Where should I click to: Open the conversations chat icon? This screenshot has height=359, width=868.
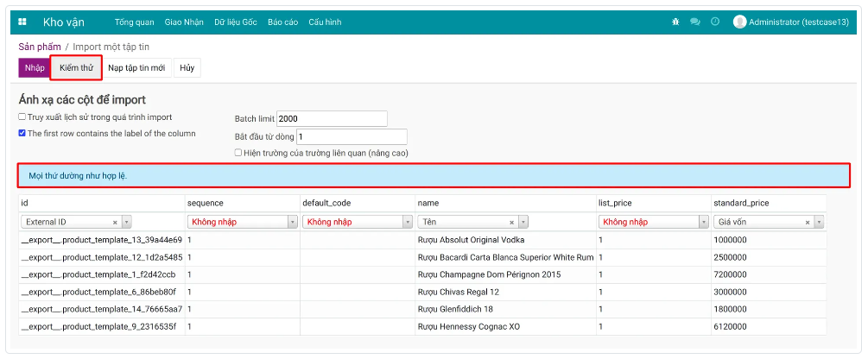pos(695,22)
